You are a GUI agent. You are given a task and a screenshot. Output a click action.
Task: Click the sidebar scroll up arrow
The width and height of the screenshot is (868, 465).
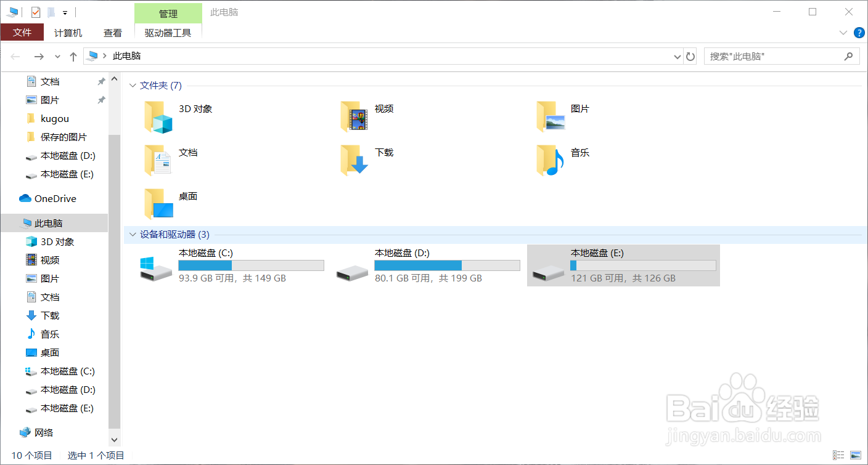click(114, 79)
